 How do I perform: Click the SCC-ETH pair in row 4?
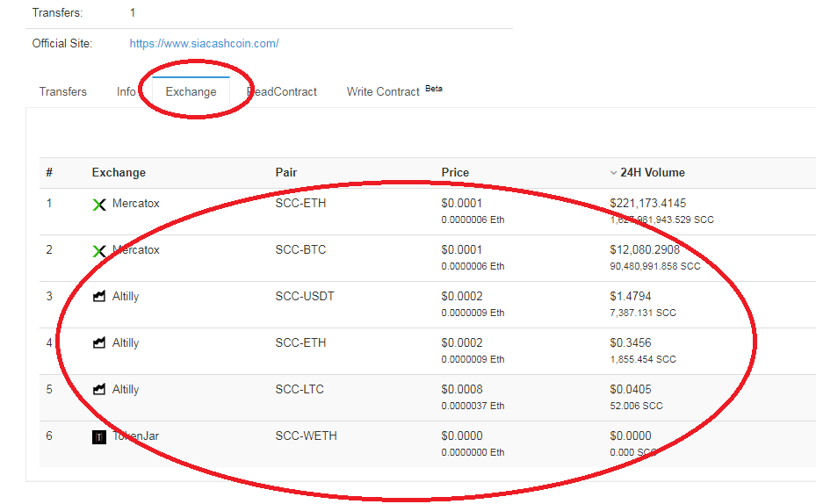[300, 342]
